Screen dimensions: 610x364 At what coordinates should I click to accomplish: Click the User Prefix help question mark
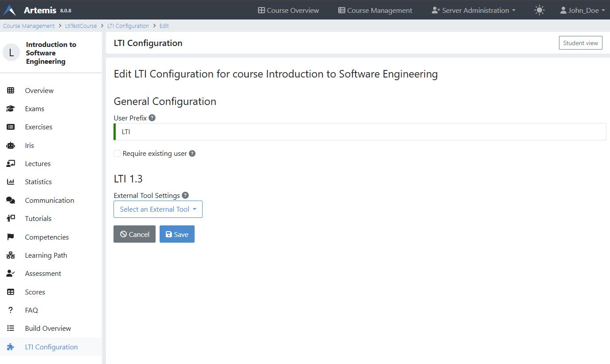pyautogui.click(x=152, y=117)
